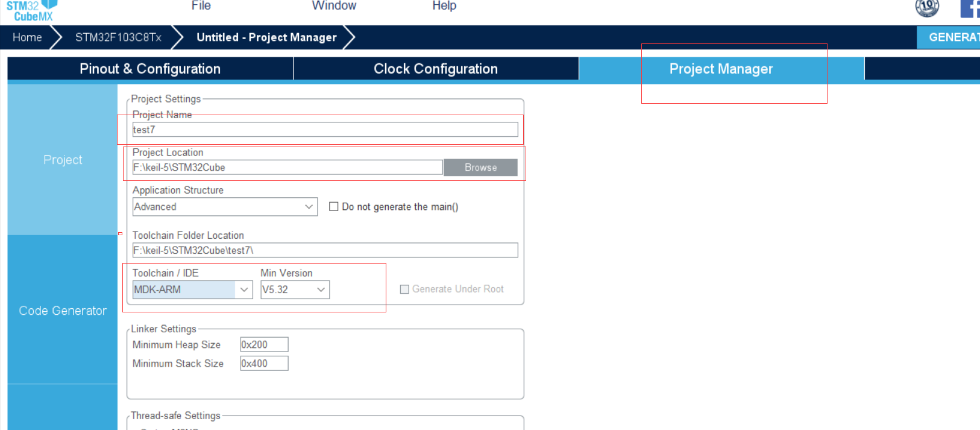The image size is (980, 430).
Task: Switch to Pinout & Configuration tab
Action: [x=150, y=69]
